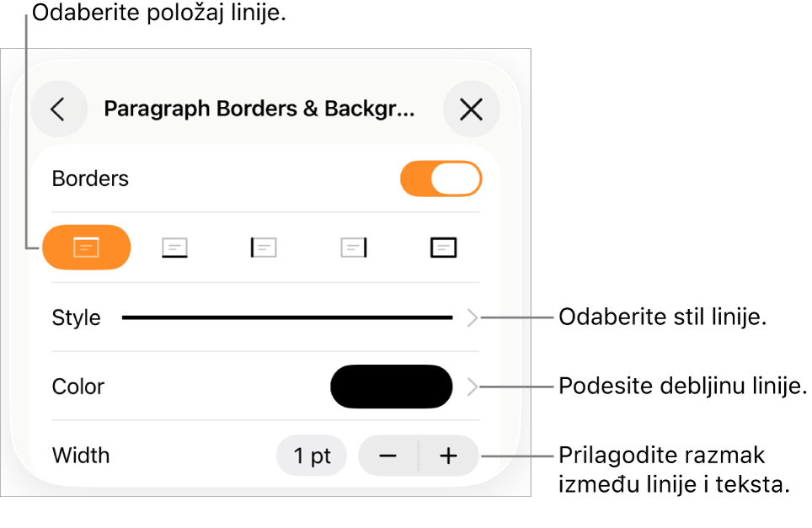Expand the Color row chevron
The width and height of the screenshot is (812, 528).
[x=472, y=387]
